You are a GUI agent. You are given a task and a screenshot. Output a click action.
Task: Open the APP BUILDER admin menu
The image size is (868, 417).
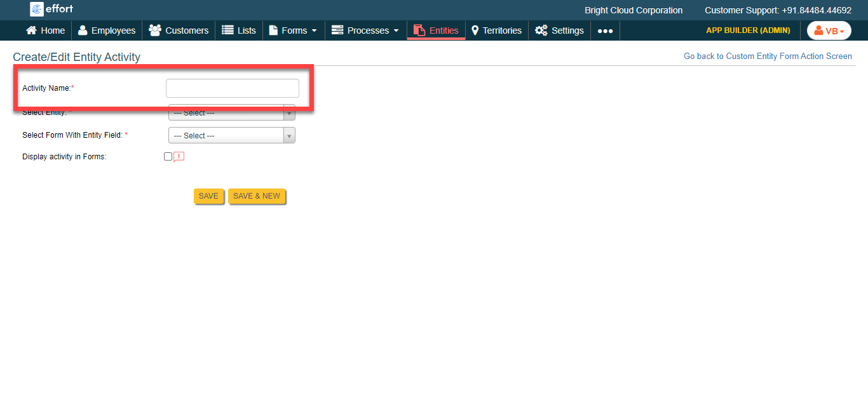click(748, 30)
